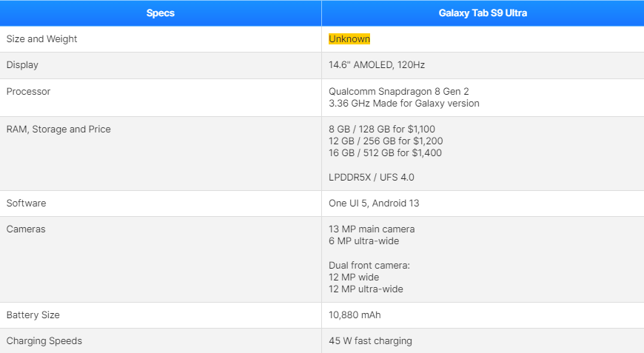Click 12 MP ultra-wide text
The width and height of the screenshot is (644, 353).
366,289
